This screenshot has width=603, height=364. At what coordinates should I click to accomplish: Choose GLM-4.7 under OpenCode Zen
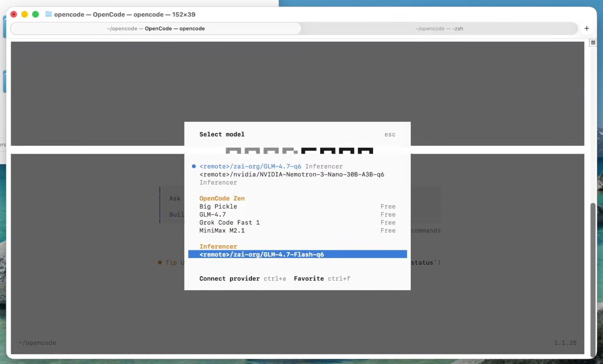tap(297, 214)
